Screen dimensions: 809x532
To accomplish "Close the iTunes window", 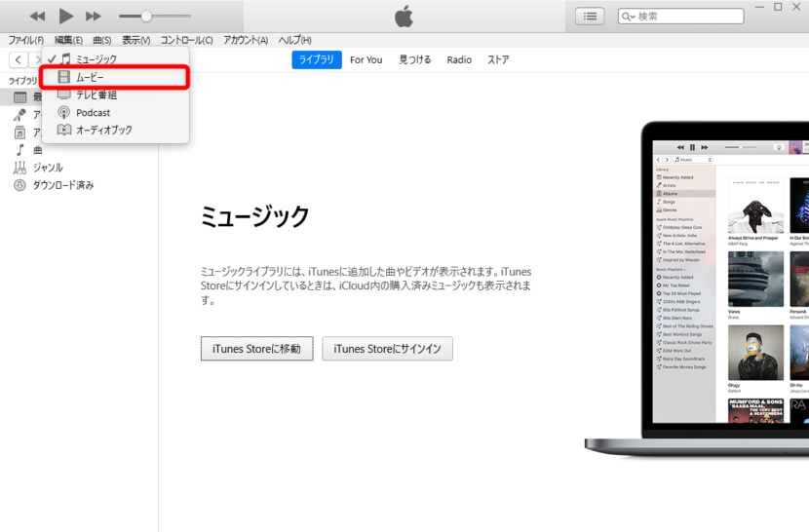I will pyautogui.click(x=796, y=7).
